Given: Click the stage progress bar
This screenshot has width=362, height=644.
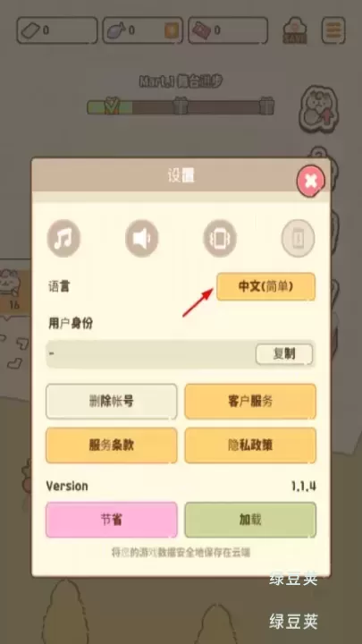Looking at the screenshot, I should [181, 106].
